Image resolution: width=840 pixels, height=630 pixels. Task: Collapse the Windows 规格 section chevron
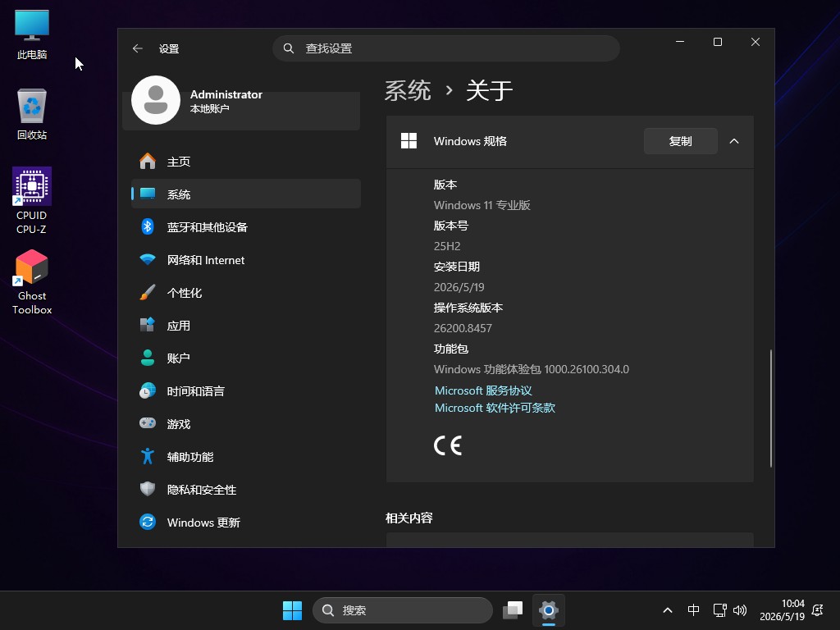point(734,141)
